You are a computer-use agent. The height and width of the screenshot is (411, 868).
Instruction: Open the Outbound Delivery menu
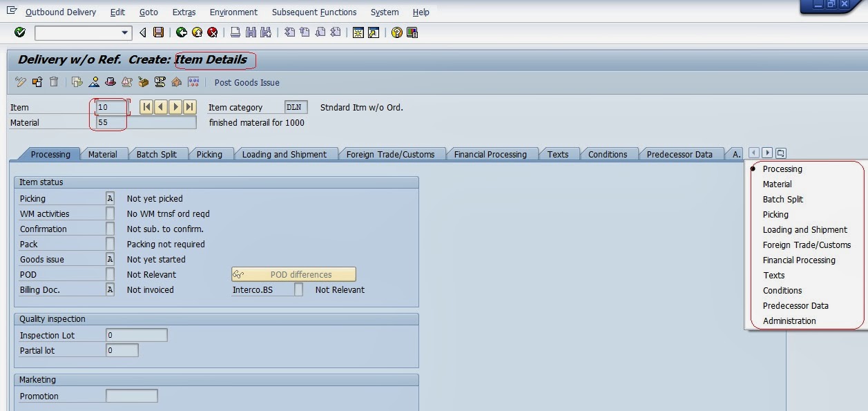pos(61,12)
